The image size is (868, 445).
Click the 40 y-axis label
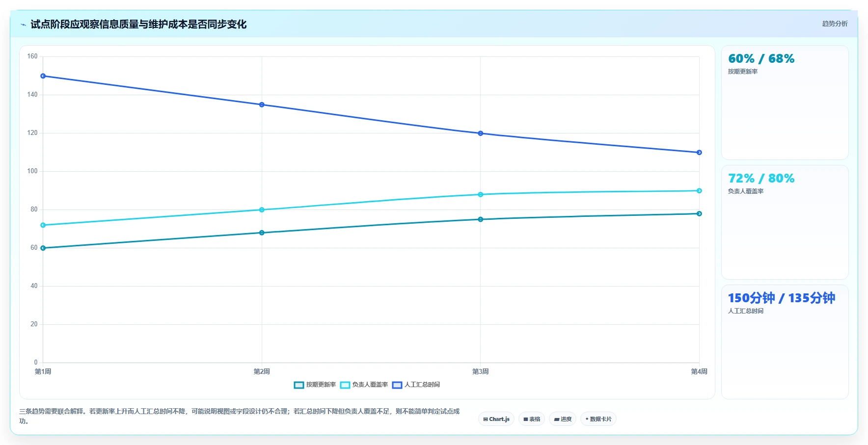(x=34, y=286)
